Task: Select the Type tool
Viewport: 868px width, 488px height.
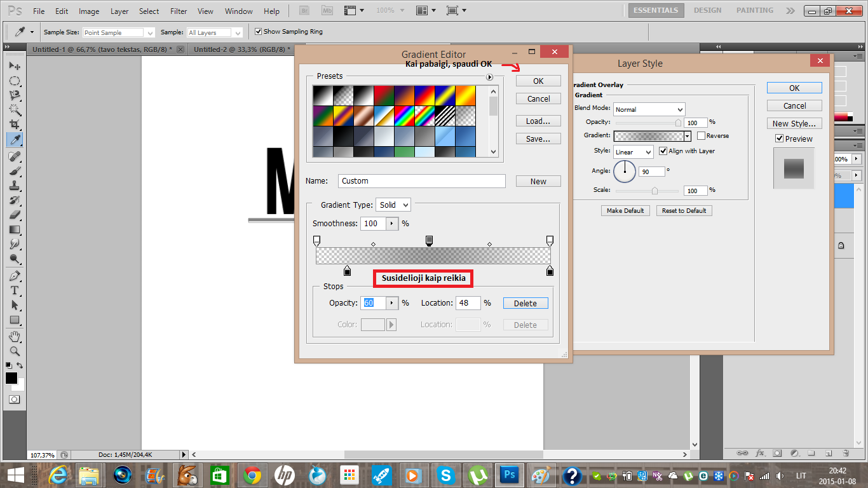Action: (x=14, y=290)
